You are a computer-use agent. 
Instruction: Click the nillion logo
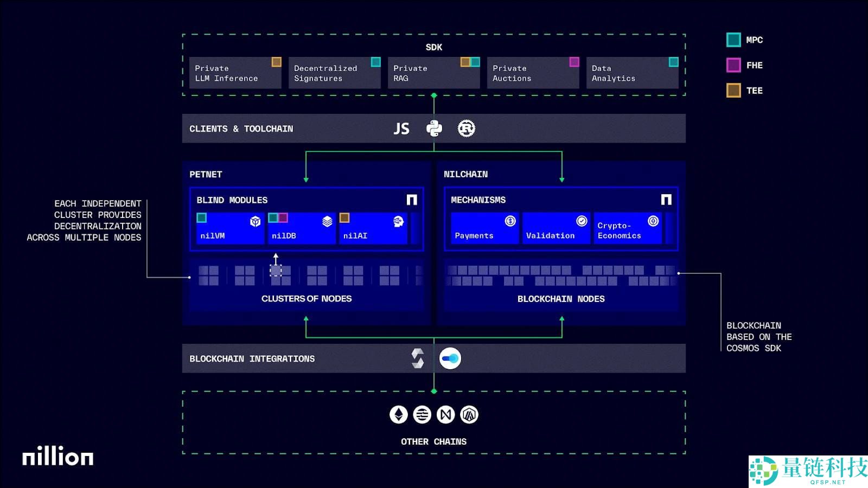point(58,456)
